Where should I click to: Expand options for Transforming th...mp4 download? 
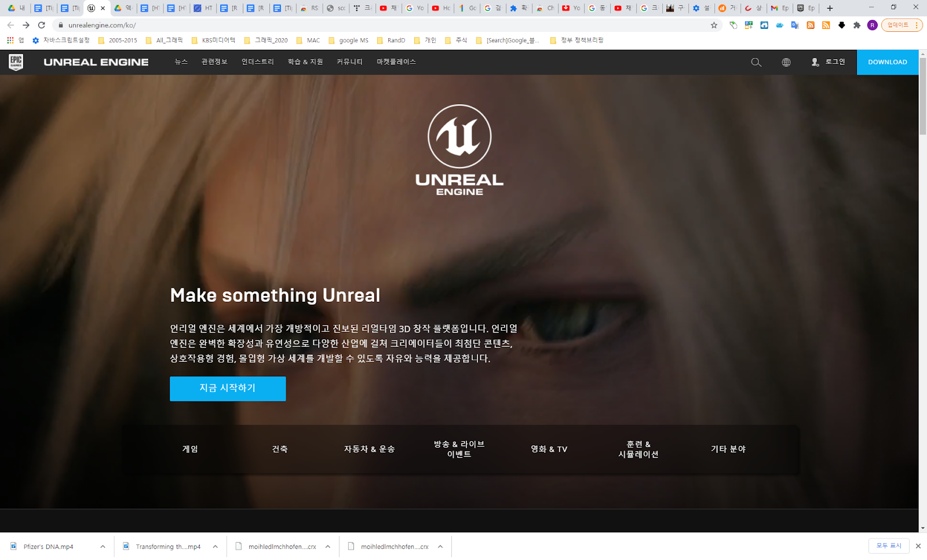[215, 546]
